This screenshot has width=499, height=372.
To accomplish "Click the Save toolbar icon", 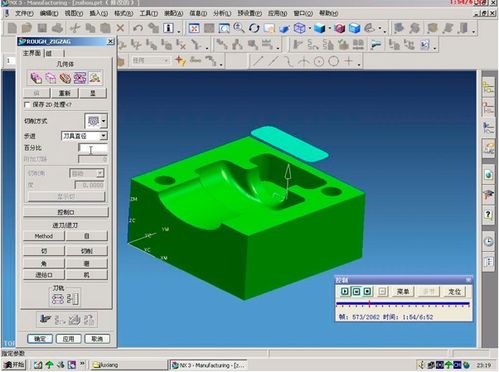I will (x=42, y=28).
